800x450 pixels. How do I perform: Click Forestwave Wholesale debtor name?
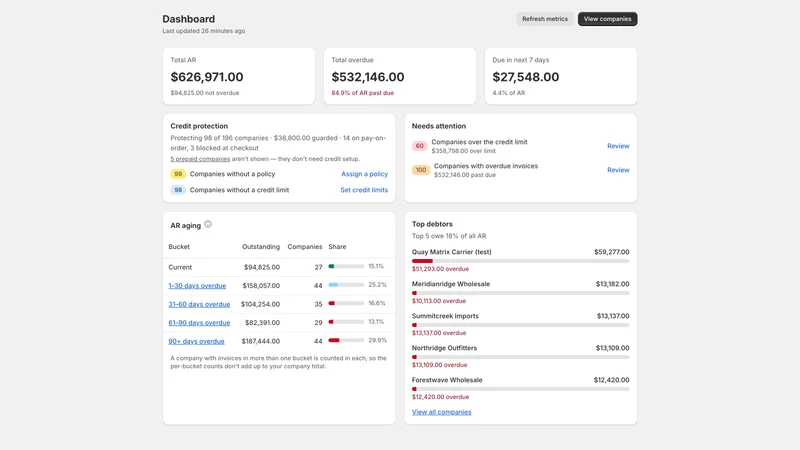(447, 380)
